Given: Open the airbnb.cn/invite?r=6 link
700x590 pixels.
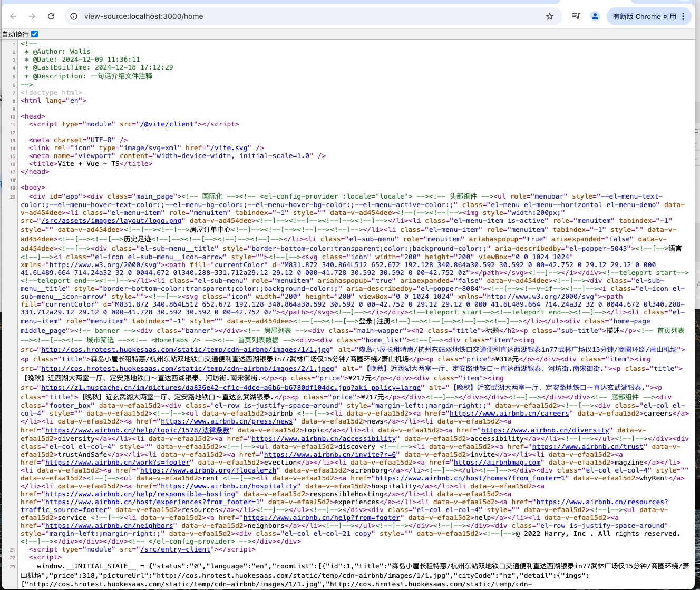Looking at the screenshot, I should (x=329, y=455).
